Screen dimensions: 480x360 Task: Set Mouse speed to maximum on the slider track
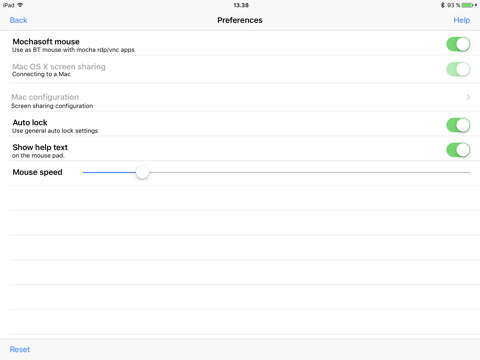(x=469, y=172)
